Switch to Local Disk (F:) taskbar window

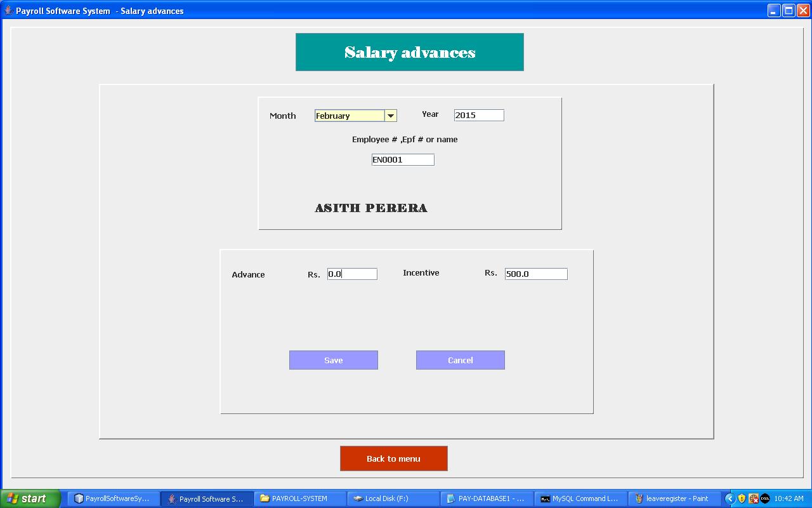click(392, 498)
